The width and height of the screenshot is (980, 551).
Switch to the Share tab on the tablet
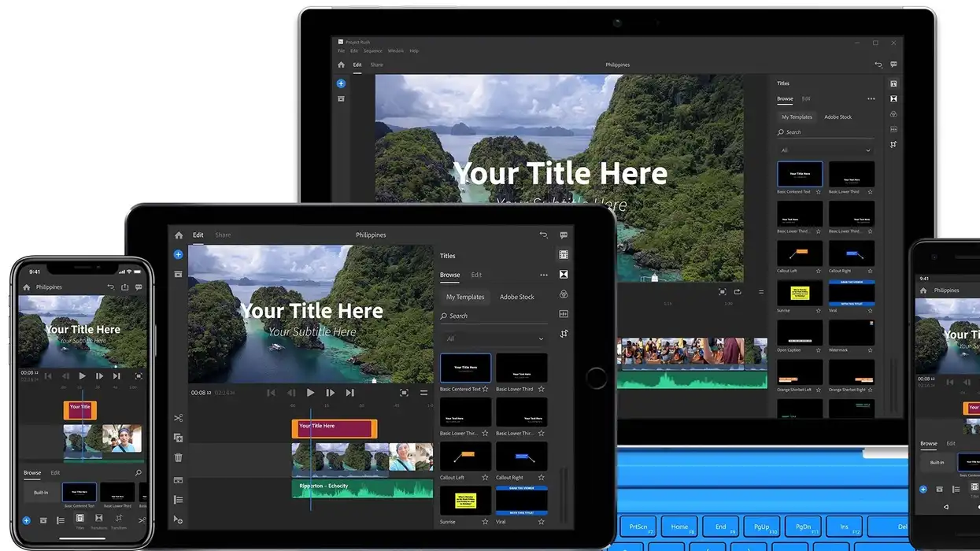223,235
